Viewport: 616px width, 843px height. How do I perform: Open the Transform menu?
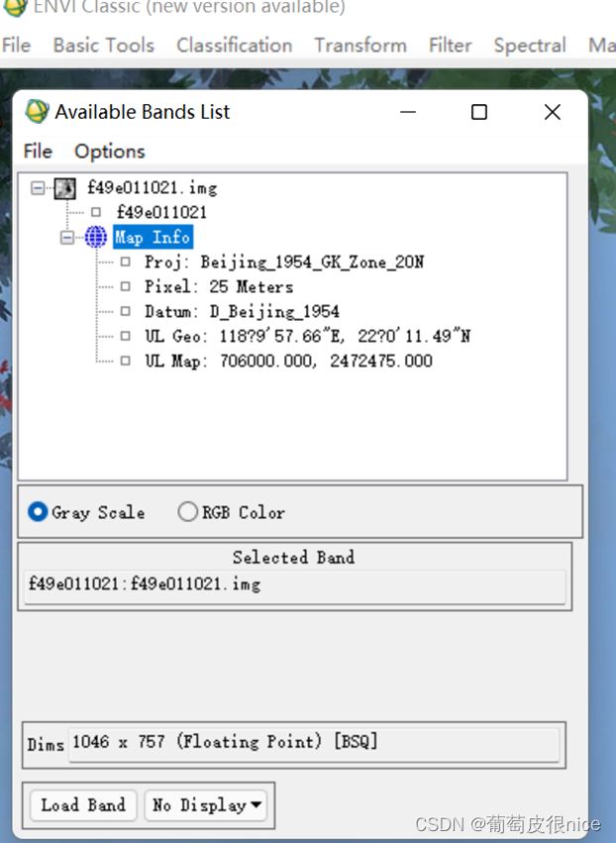360,46
